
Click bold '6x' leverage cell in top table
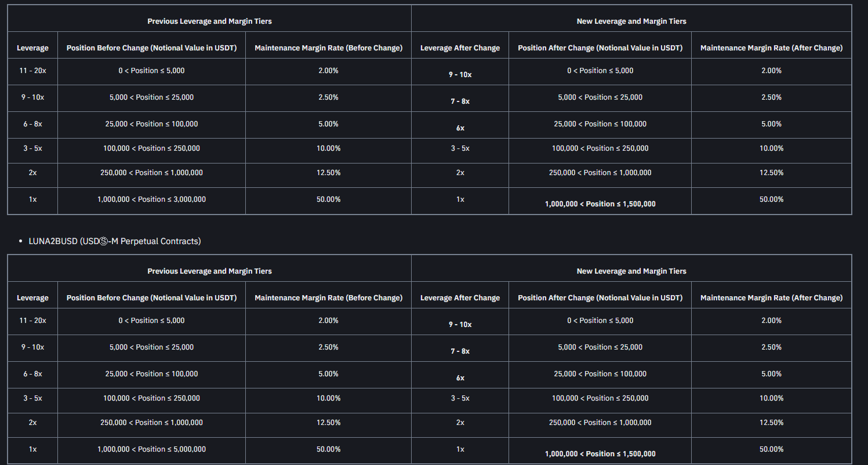point(460,128)
